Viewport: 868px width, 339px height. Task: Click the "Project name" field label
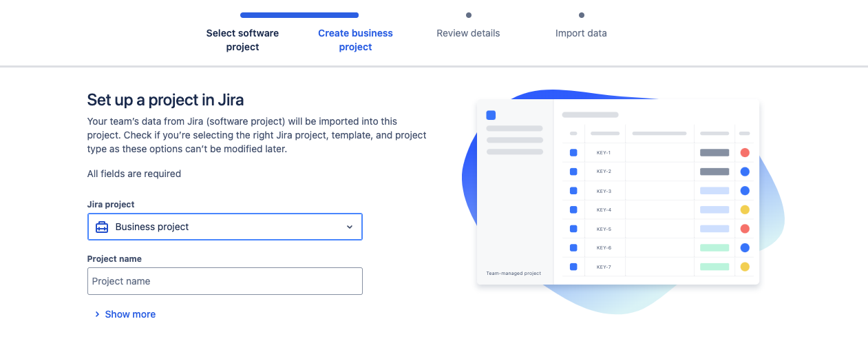click(x=114, y=259)
